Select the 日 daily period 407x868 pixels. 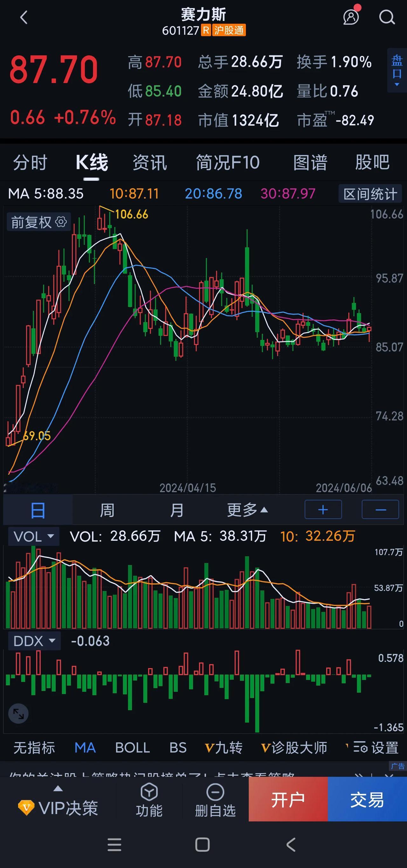click(38, 510)
